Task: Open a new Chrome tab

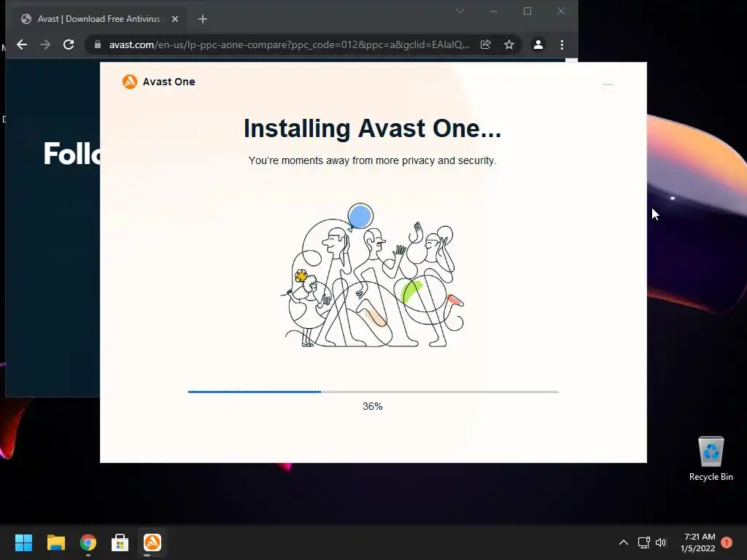Action: [203, 19]
